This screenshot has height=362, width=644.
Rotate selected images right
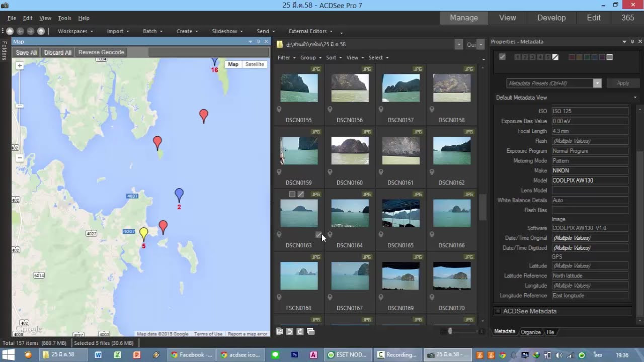point(300,331)
